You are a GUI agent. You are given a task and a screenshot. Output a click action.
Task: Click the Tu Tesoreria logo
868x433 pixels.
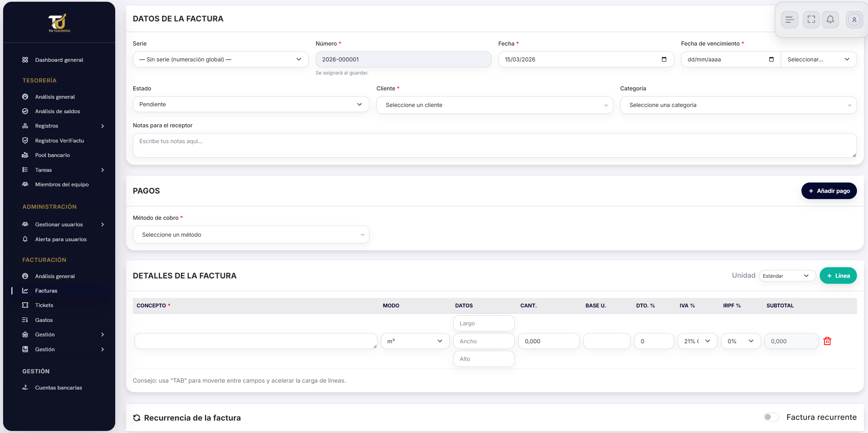[x=59, y=23]
